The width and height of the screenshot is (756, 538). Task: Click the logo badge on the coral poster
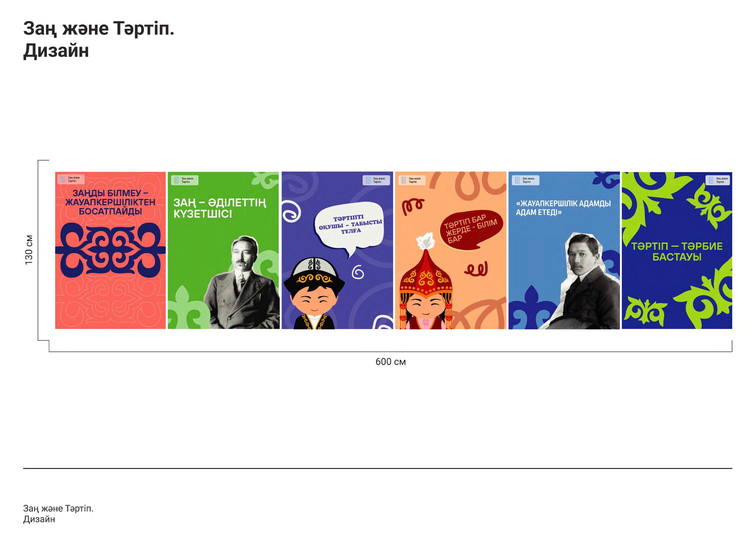point(71,179)
